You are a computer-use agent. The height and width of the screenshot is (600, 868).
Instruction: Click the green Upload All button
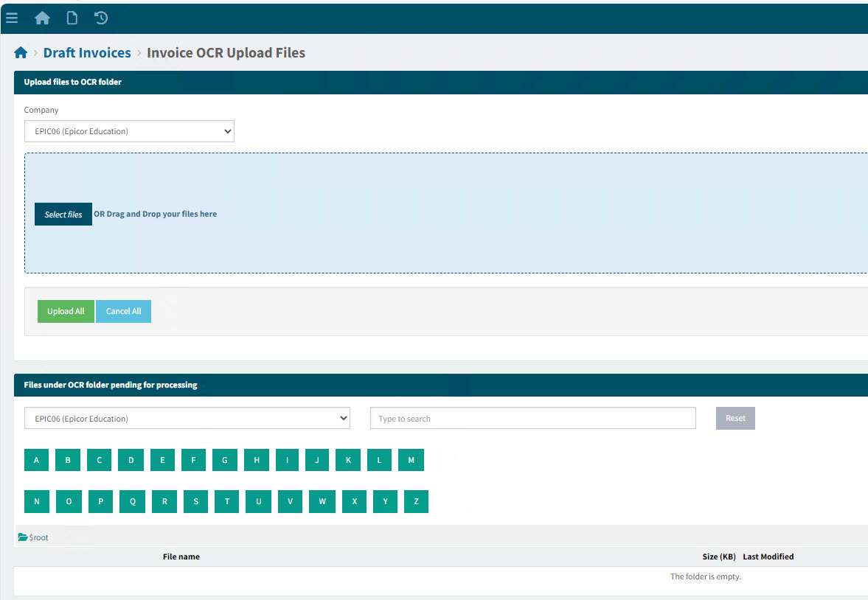click(66, 311)
